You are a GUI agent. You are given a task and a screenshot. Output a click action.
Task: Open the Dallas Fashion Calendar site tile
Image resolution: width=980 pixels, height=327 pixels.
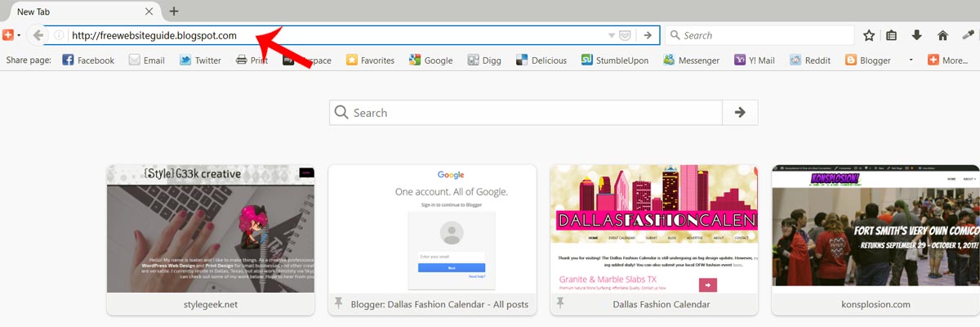[x=653, y=240]
